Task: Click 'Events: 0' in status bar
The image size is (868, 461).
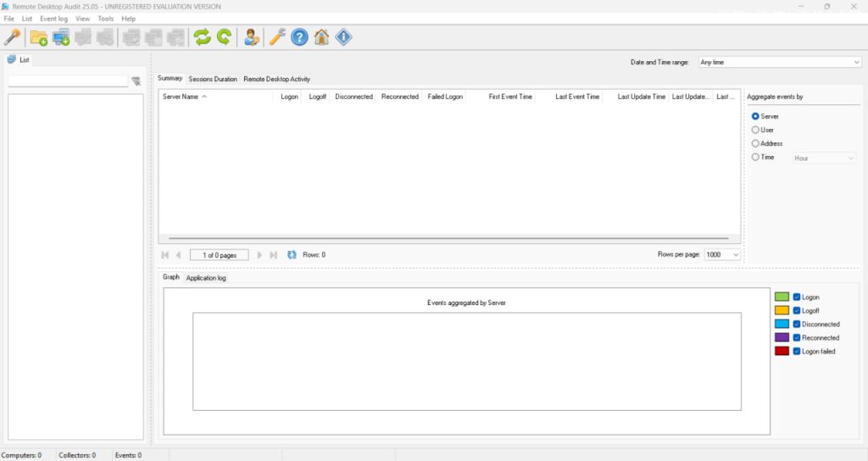Action: coord(129,455)
